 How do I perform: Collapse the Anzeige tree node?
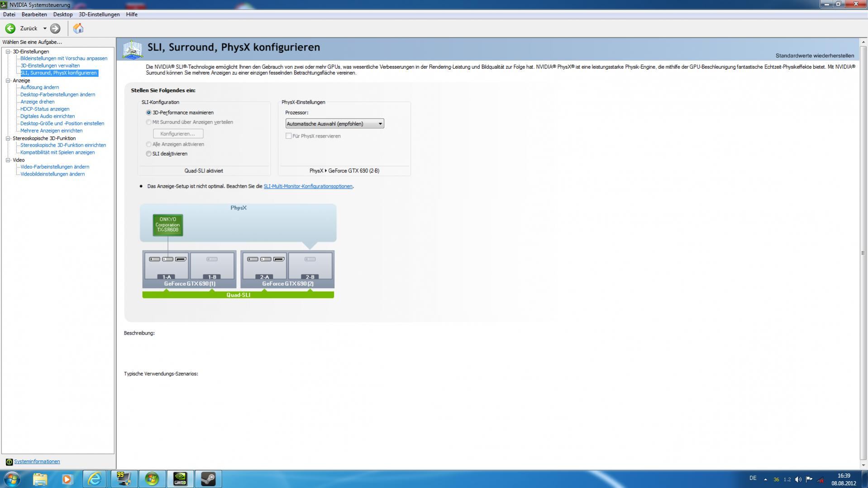click(8, 81)
